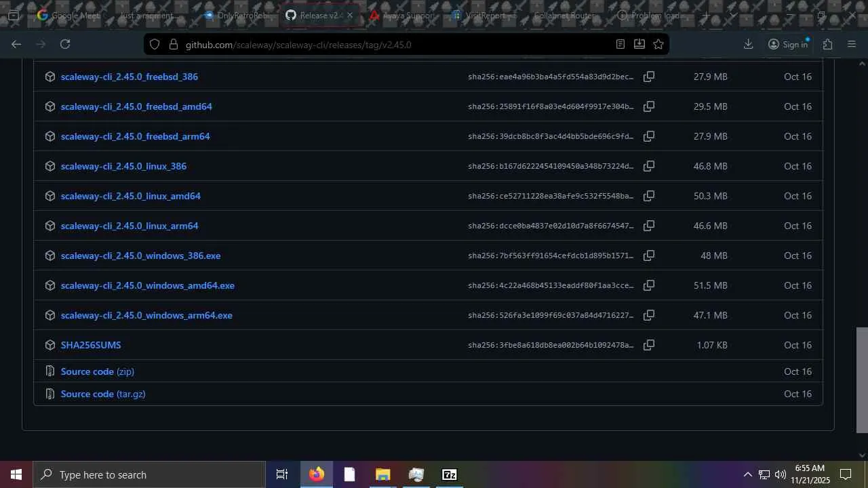Download scaleway-cli_2.45.0_linux_amd64 asset

click(131, 196)
